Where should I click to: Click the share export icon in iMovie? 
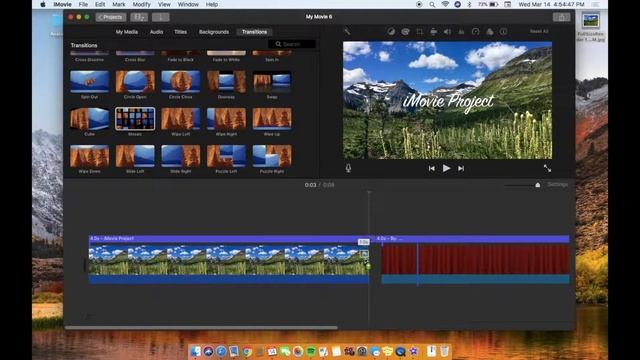[x=562, y=17]
